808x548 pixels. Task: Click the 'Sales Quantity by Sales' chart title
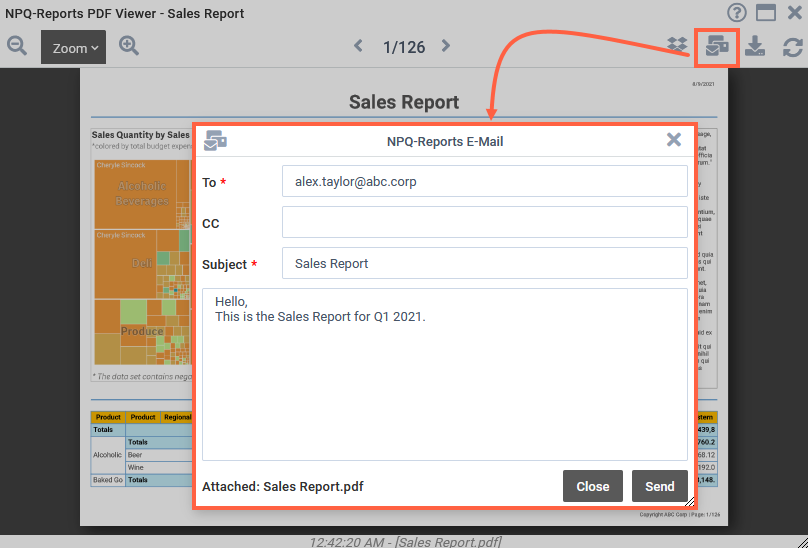pyautogui.click(x=141, y=135)
